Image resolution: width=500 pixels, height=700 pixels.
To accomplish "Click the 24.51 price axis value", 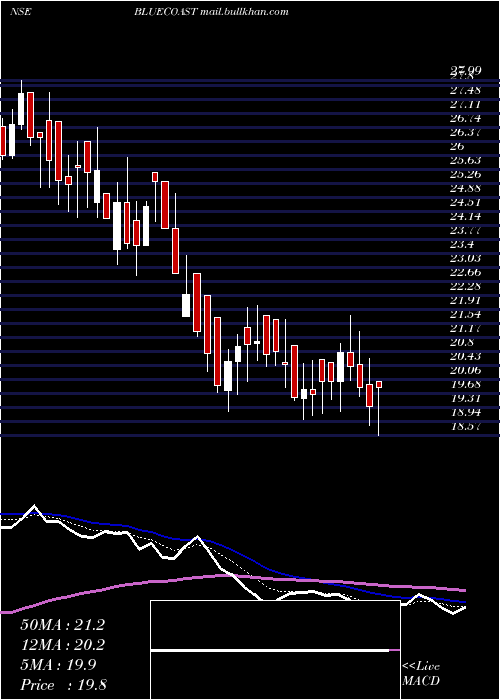I will [466, 203].
